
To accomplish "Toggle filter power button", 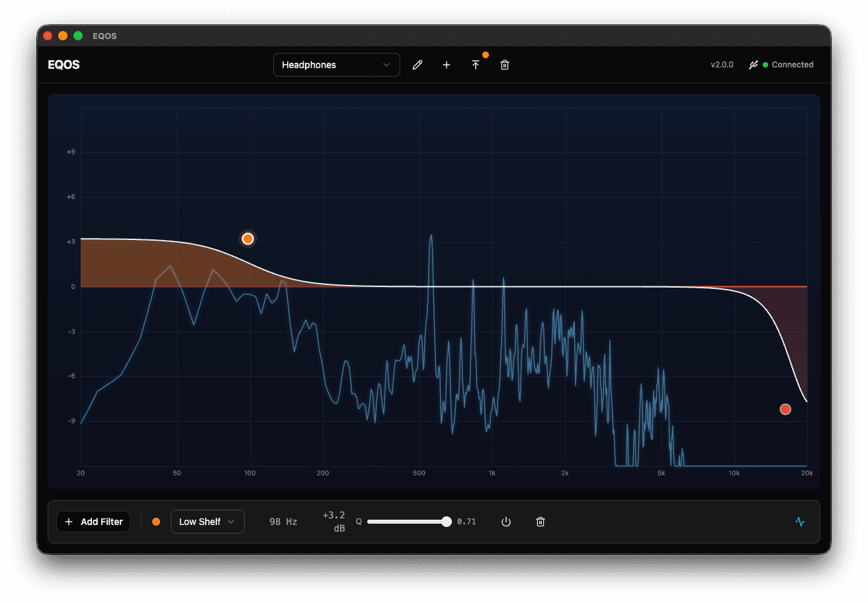I will tap(506, 522).
